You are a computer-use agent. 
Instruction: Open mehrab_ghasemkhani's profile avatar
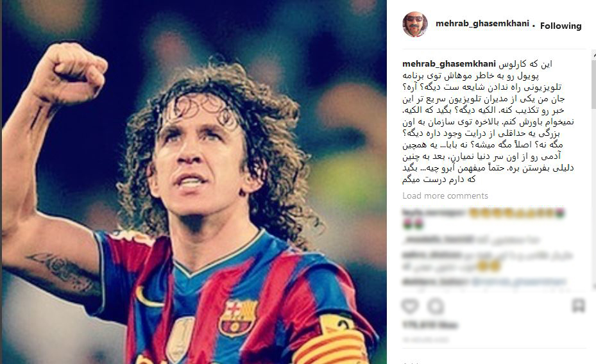point(414,24)
